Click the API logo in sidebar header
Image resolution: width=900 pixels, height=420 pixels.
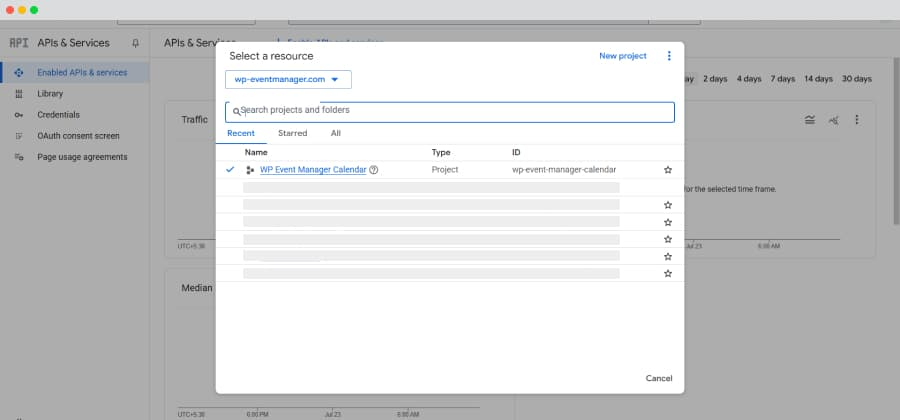pos(19,43)
